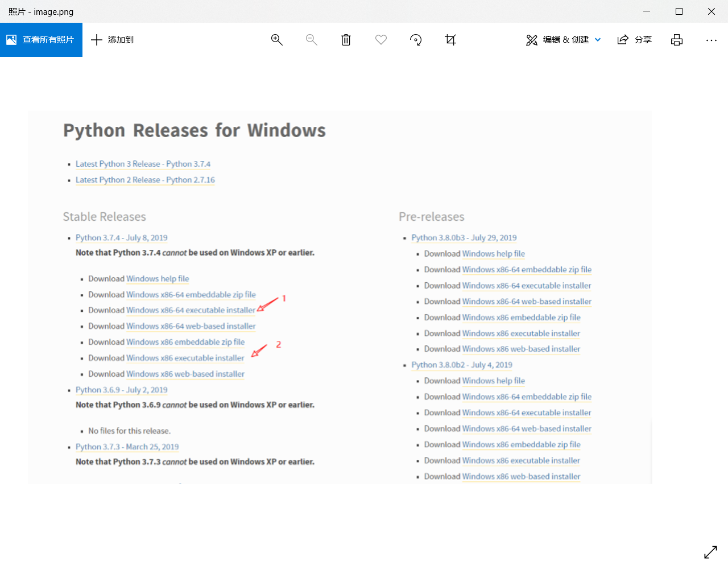Click "Latest Python 2 Release - Python 2.7.16"
Screen dimensions: 728x569
click(x=145, y=180)
